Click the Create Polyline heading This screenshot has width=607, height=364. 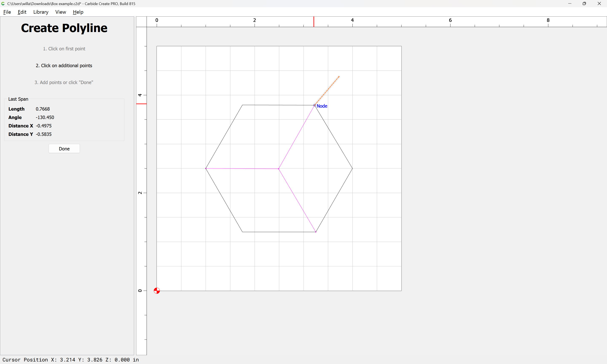click(x=64, y=28)
